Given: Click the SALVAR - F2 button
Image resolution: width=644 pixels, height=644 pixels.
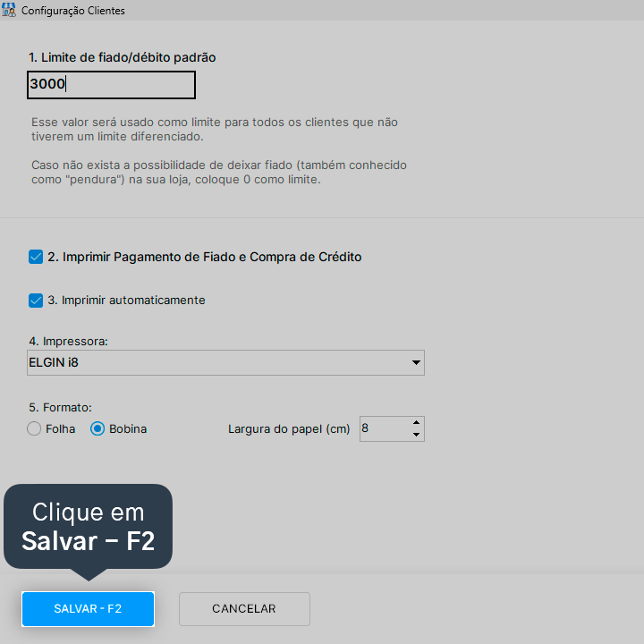Looking at the screenshot, I should pos(88,609).
